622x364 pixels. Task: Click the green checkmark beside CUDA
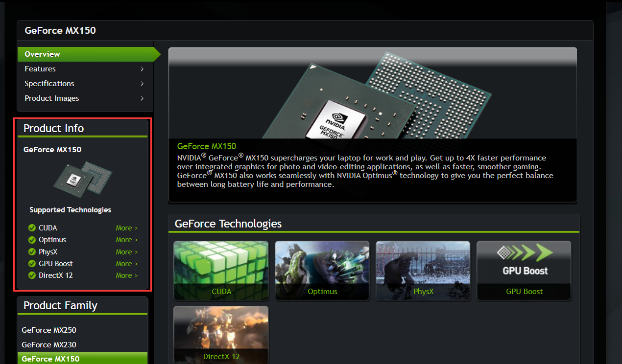(x=32, y=228)
